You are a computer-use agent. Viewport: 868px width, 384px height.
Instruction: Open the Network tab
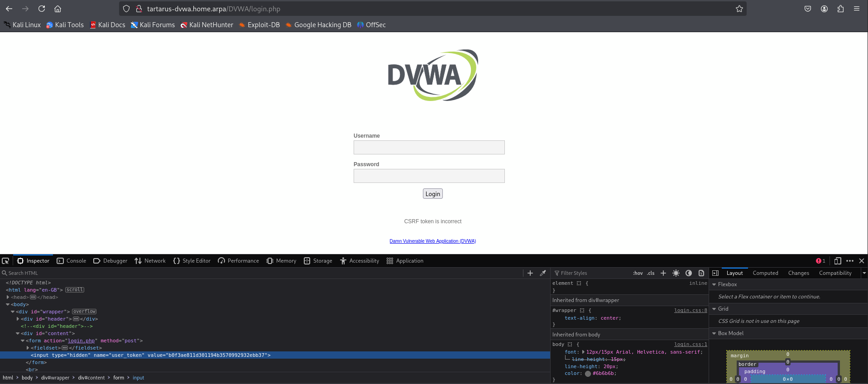point(150,261)
